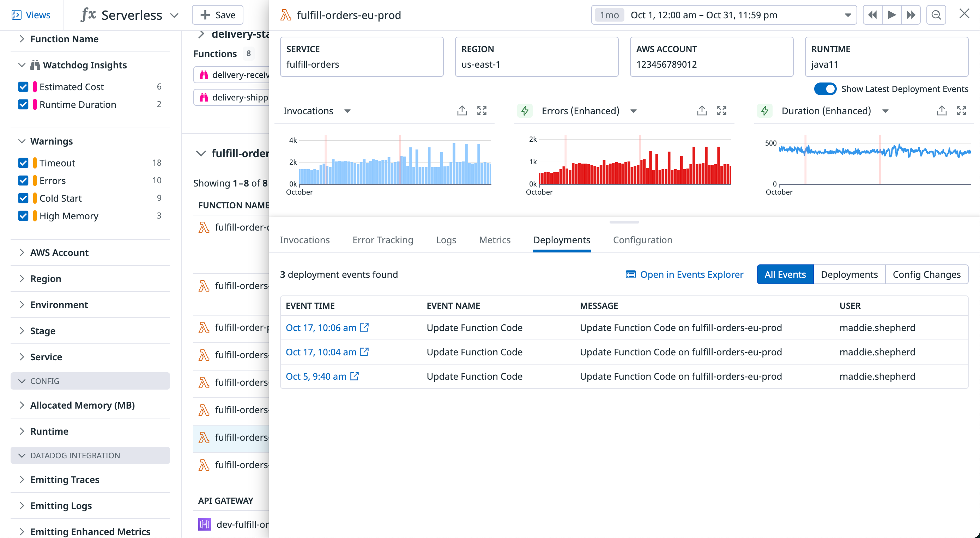Open the Invocations metric dropdown
Image resolution: width=980 pixels, height=538 pixels.
(347, 111)
